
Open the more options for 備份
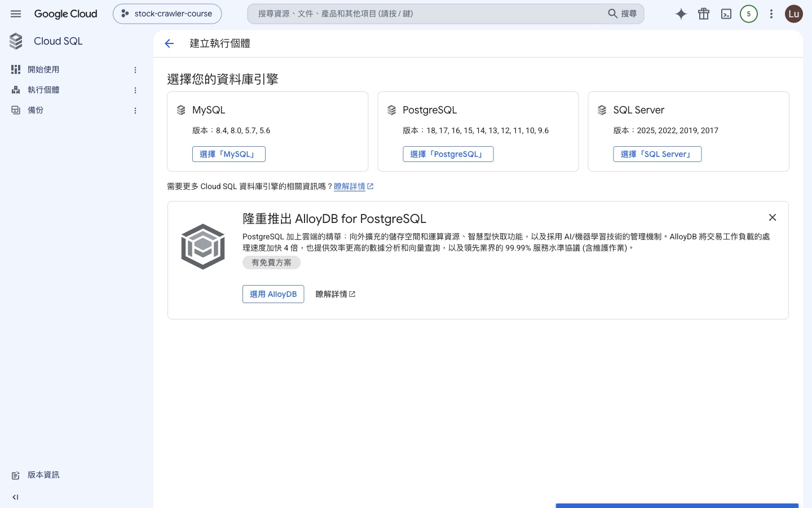click(x=135, y=111)
